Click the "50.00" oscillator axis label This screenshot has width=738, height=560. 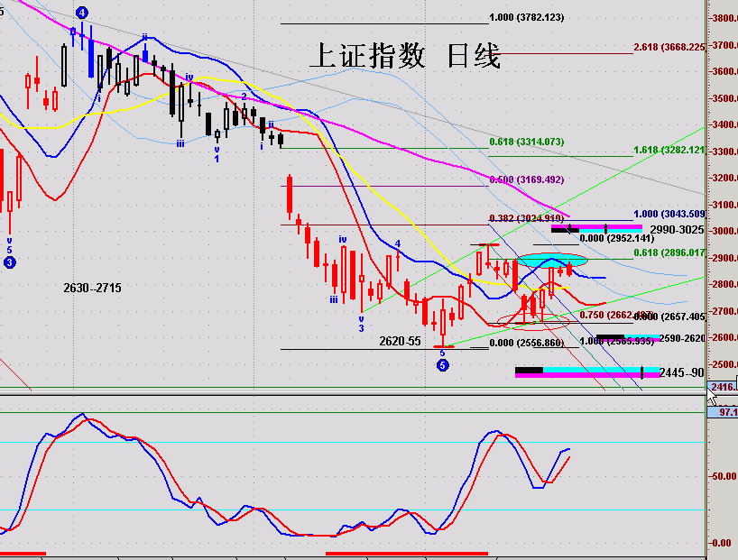[x=724, y=476]
